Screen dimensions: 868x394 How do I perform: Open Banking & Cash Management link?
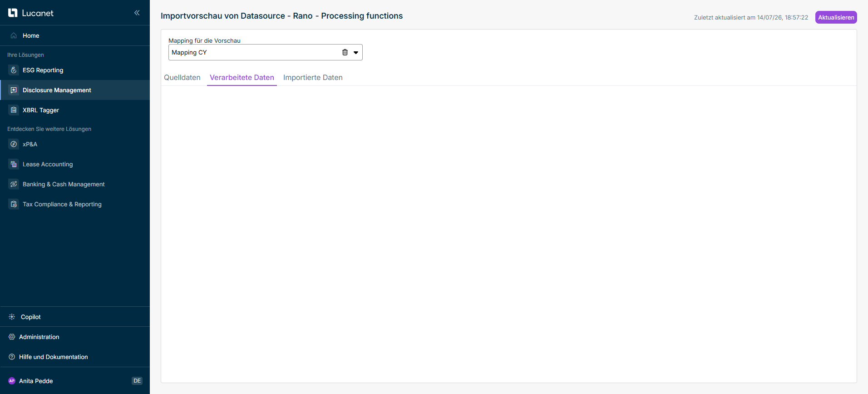click(x=75, y=184)
